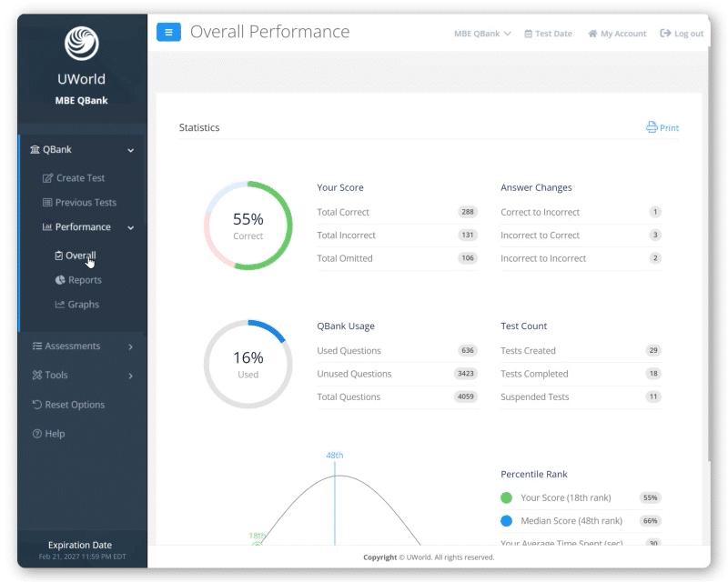Image resolution: width=728 pixels, height=582 pixels.
Task: Open the MBE QBank dropdown in header
Action: (482, 34)
